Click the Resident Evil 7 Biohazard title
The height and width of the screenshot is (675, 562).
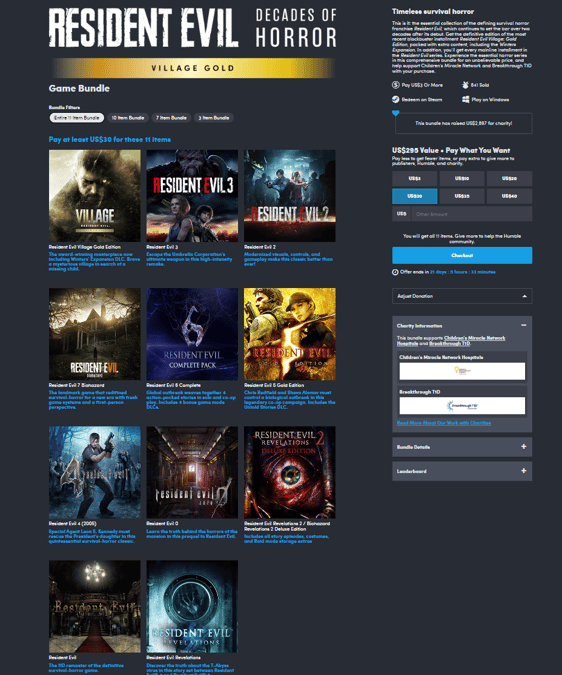76,385
